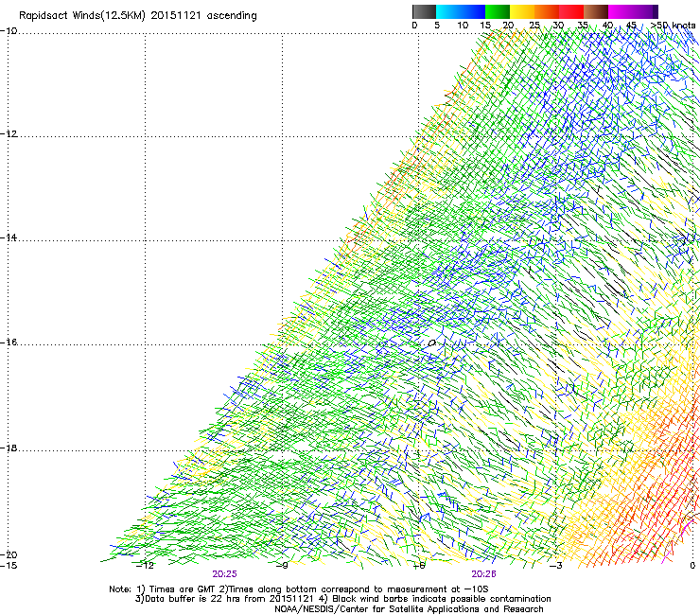Click the legend label '30' under the color bar

[558, 26]
